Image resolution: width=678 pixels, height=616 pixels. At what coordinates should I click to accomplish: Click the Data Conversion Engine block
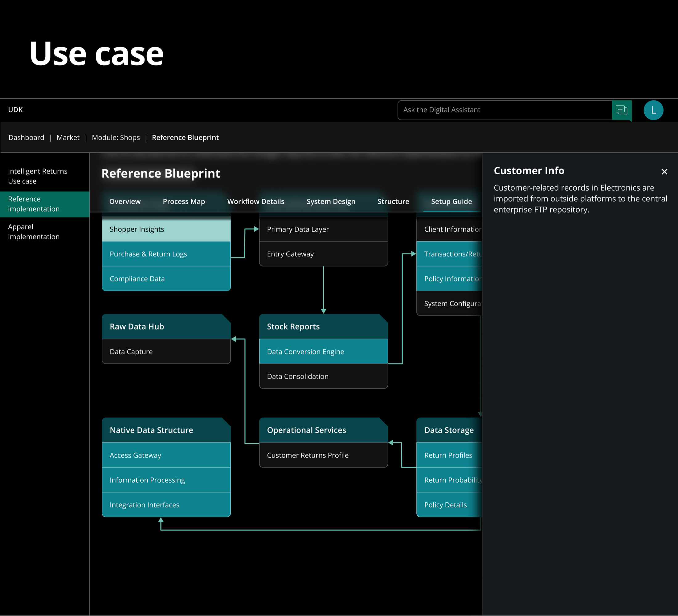323,351
